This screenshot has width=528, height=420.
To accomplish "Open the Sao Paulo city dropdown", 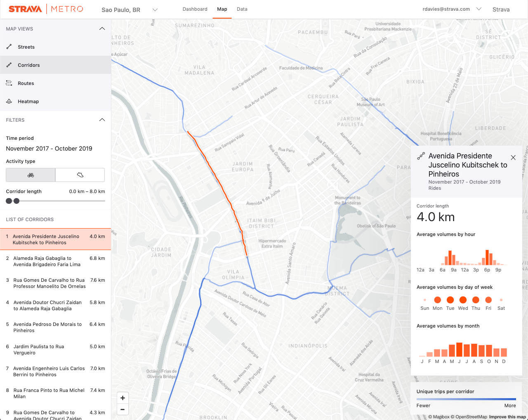I will pyautogui.click(x=155, y=9).
